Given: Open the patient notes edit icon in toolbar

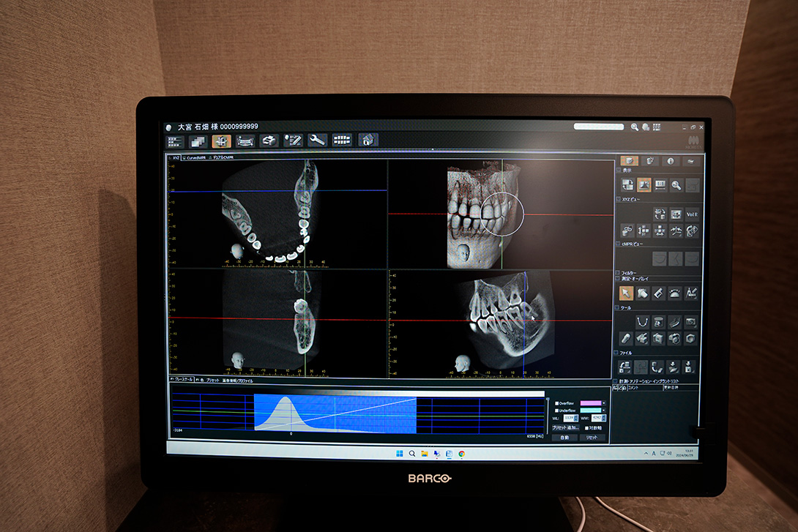Looking at the screenshot, I should point(293,141).
